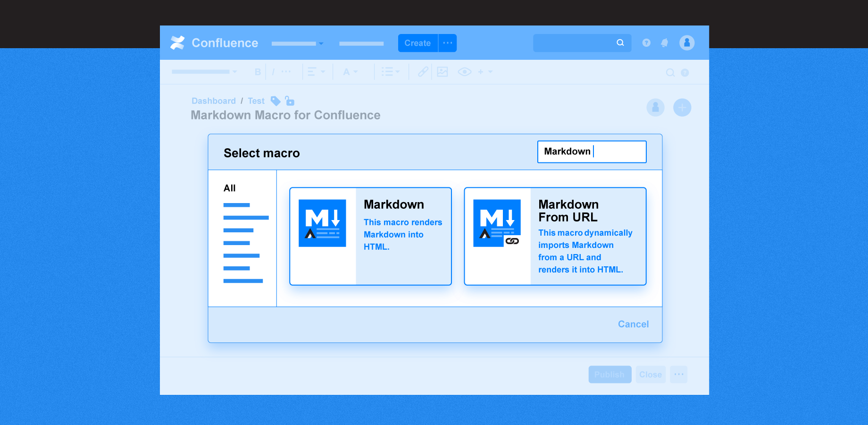Select the All macro category
The width and height of the screenshot is (868, 425).
(229, 188)
